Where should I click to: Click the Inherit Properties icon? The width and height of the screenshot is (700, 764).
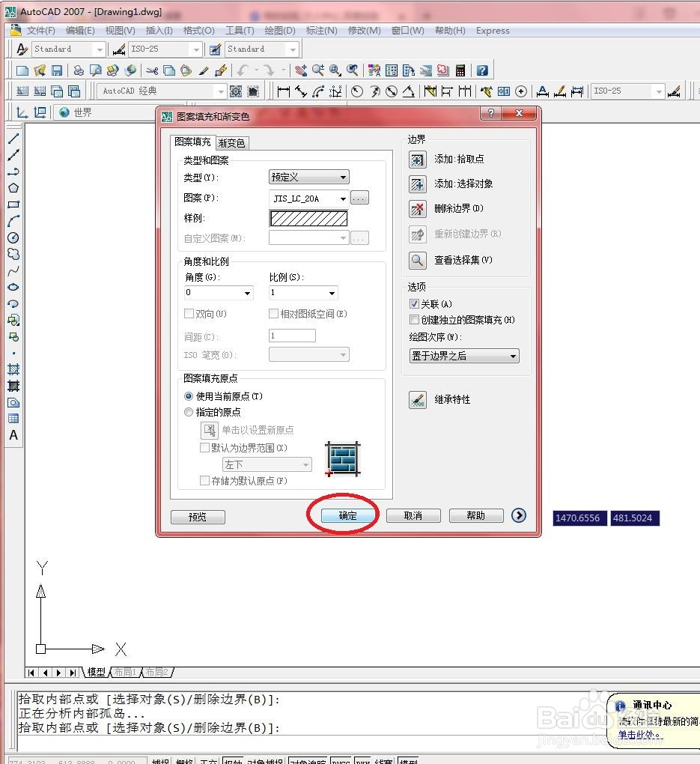tap(418, 400)
